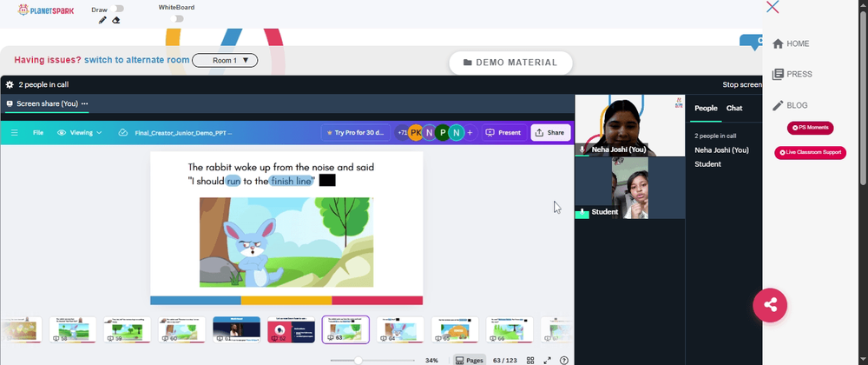Click the PS Moments button
Screen dimensions: 868x365
[811, 128]
